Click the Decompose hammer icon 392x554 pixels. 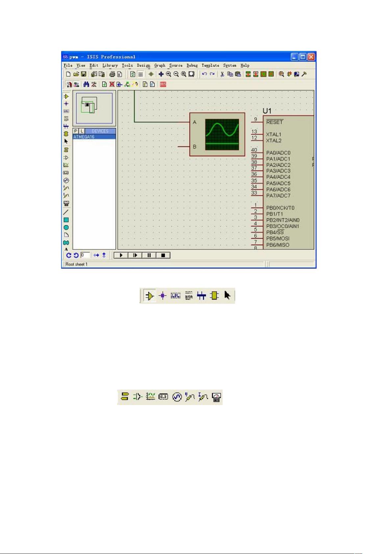pyautogui.click(x=304, y=74)
